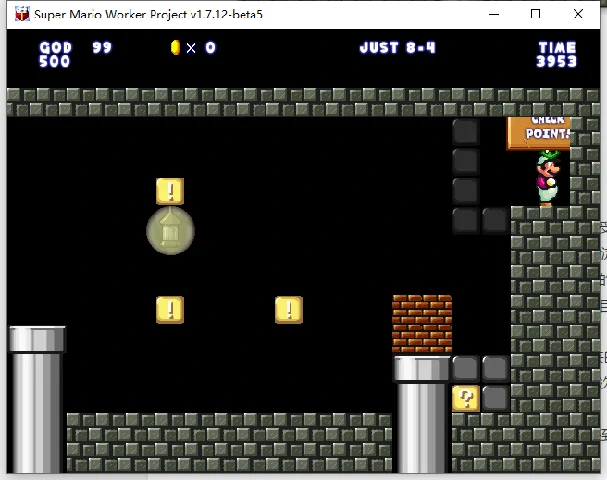607x480 pixels.
Task: Click the red brick block cluster
Action: (x=422, y=324)
